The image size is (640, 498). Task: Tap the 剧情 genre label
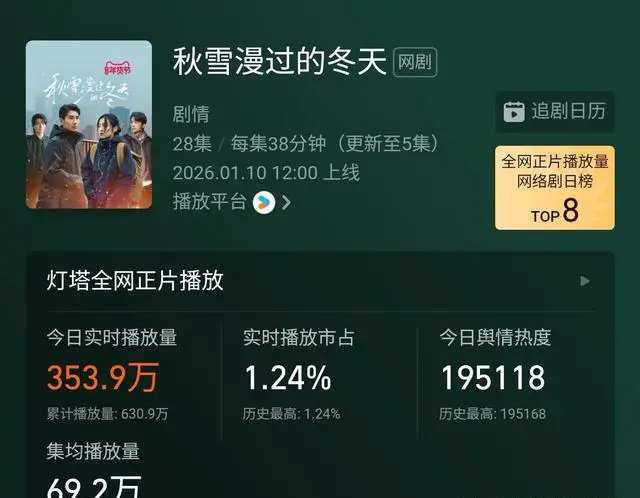(x=191, y=114)
